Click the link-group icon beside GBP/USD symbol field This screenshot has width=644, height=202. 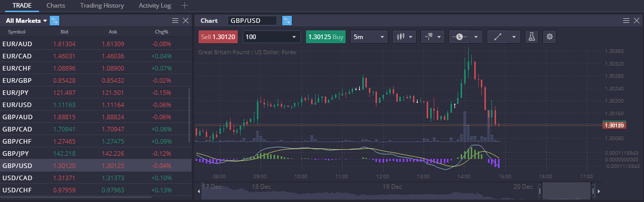[287, 21]
